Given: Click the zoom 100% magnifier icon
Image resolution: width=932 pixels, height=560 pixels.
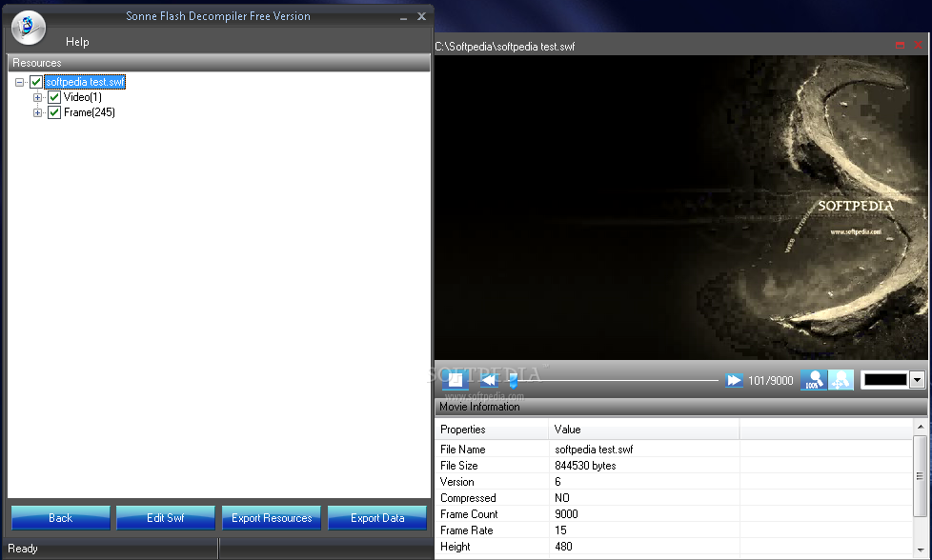Looking at the screenshot, I should [813, 380].
